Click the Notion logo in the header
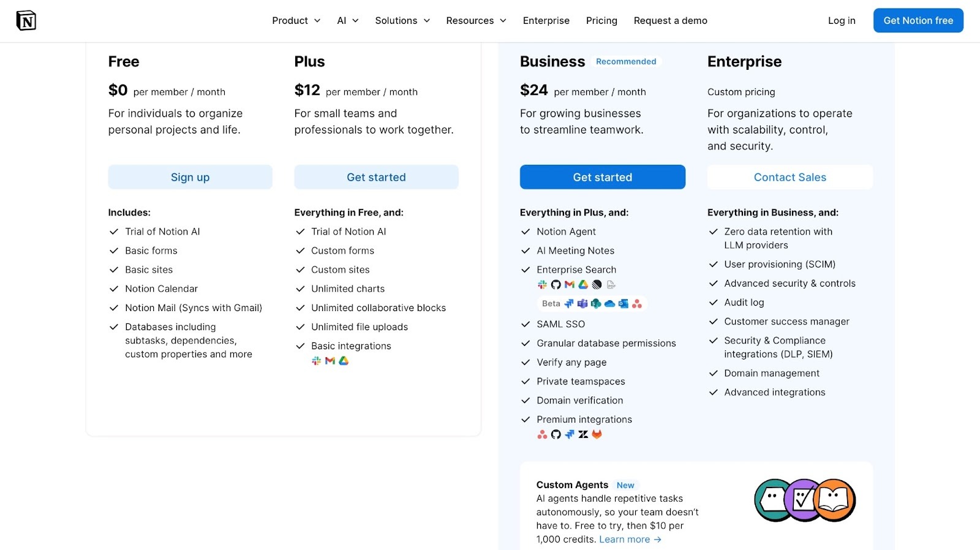 (x=26, y=21)
